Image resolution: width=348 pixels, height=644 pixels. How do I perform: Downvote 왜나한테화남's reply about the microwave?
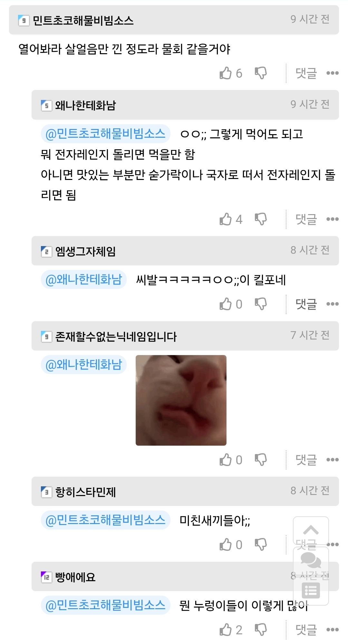point(261,219)
